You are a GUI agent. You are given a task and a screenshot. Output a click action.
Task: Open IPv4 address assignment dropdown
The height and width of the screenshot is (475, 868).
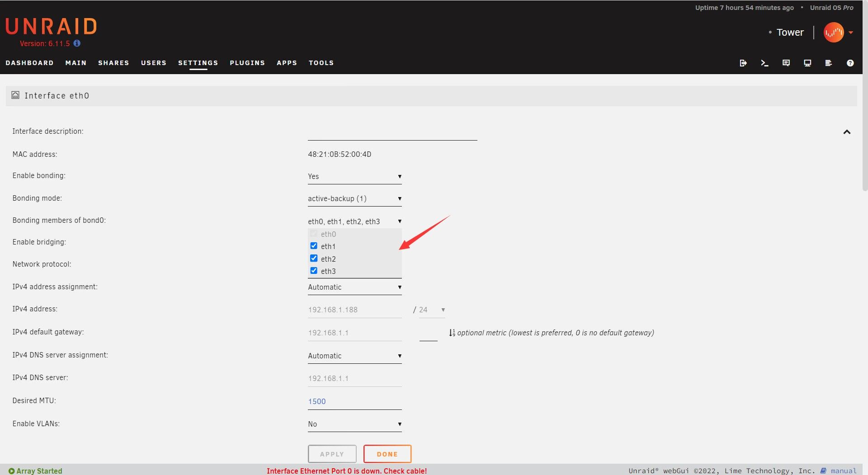pos(355,287)
